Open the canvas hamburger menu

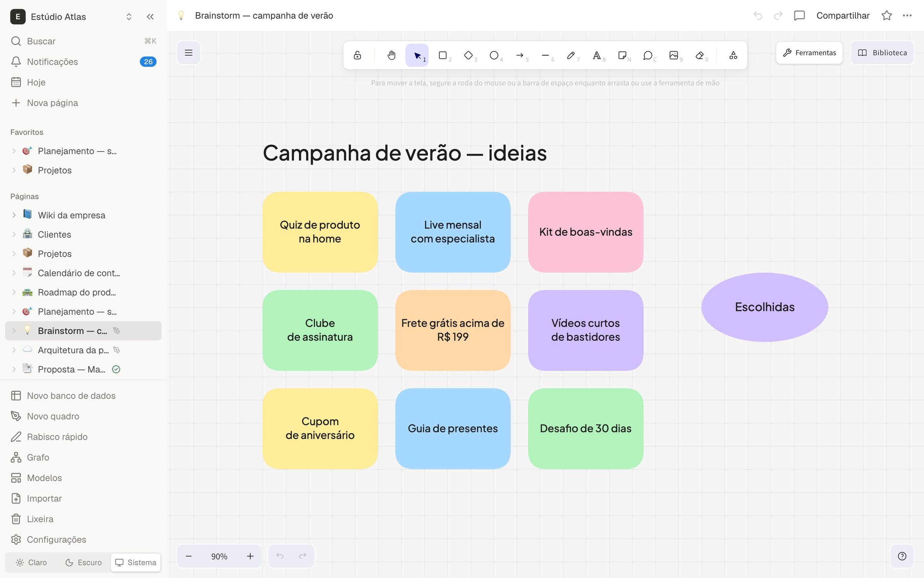click(189, 53)
